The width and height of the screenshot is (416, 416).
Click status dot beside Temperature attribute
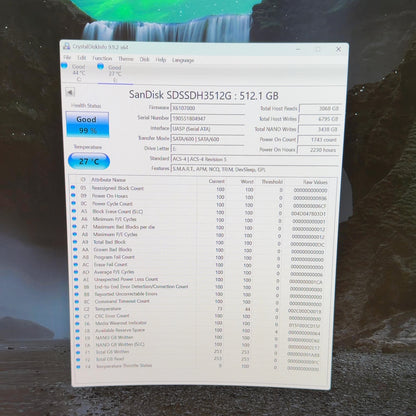coord(77,309)
